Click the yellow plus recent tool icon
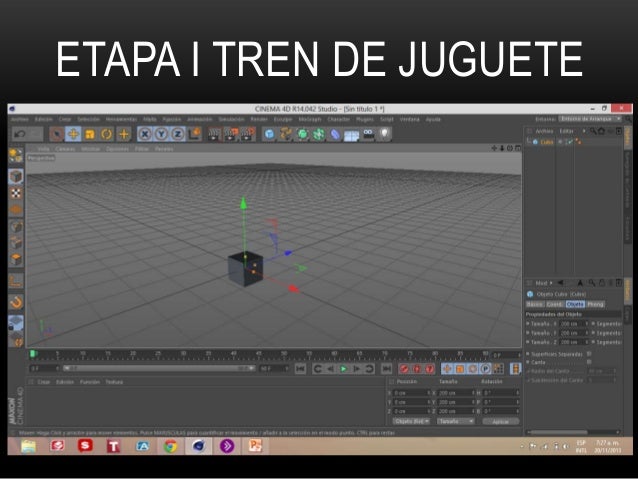The width and height of the screenshot is (638, 479). click(124, 134)
